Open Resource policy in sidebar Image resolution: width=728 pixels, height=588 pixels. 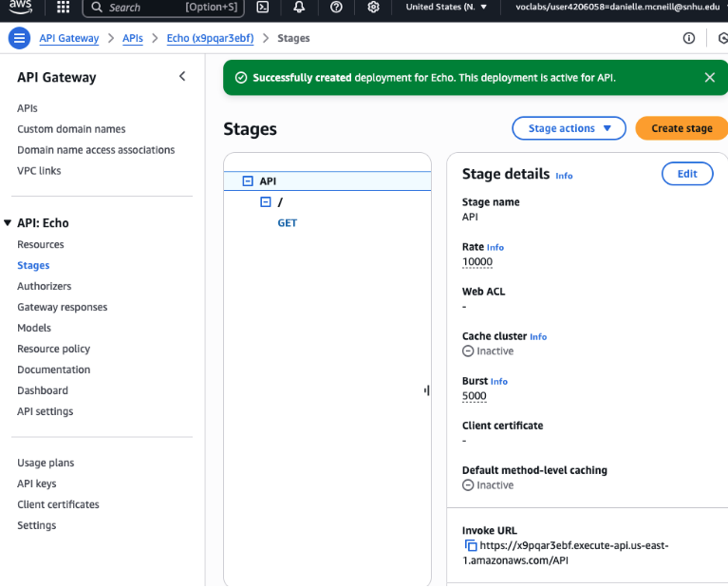point(54,349)
